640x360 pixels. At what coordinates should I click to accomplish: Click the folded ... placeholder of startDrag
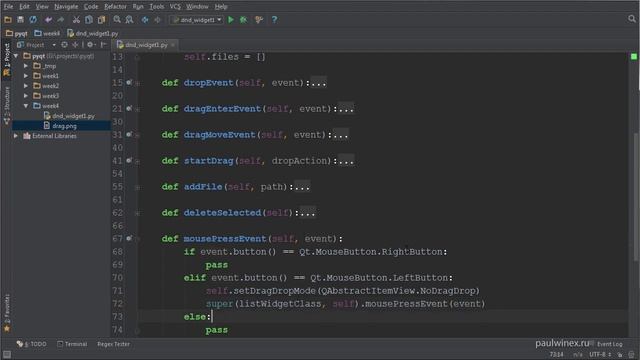(x=346, y=161)
